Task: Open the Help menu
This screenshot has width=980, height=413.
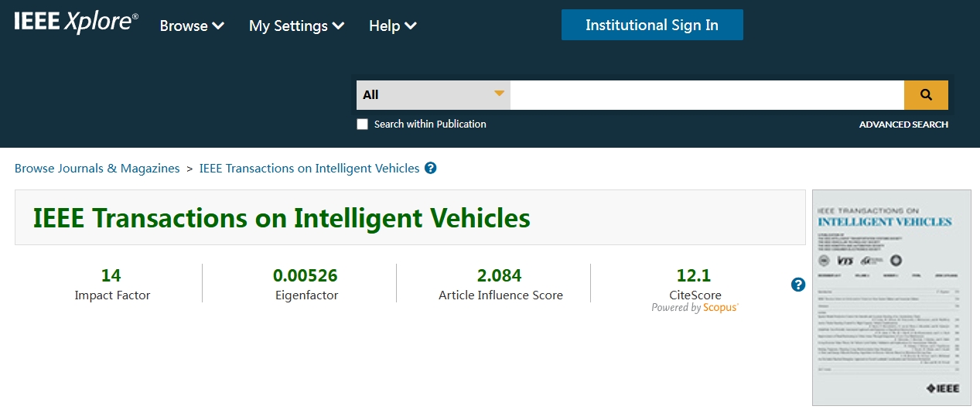Action: click(x=392, y=26)
